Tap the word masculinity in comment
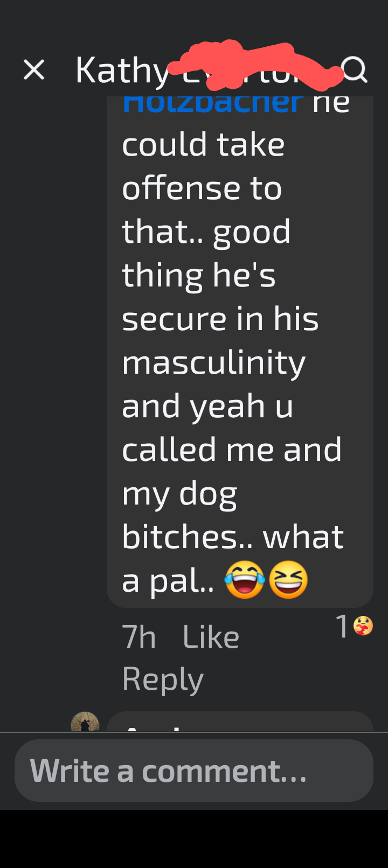 (214, 363)
